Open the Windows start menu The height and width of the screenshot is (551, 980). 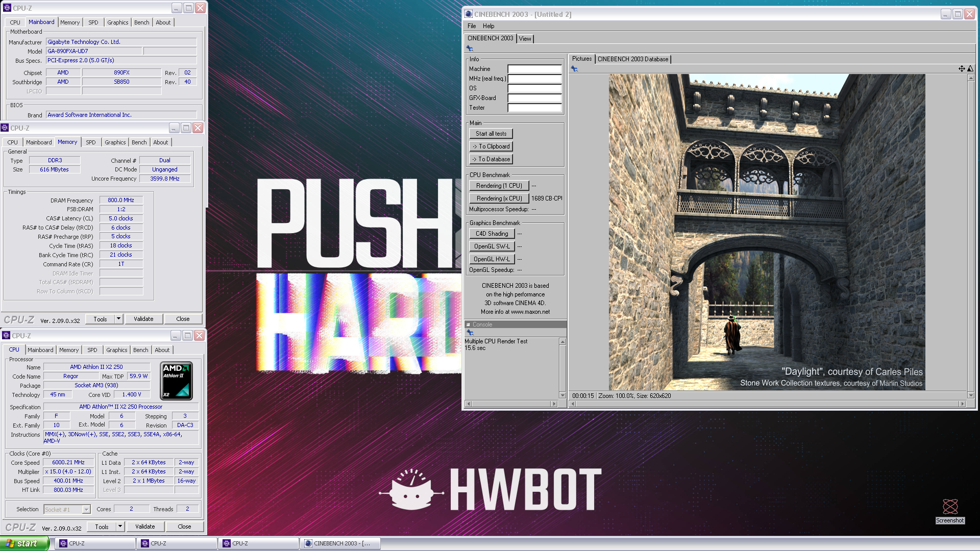click(x=24, y=543)
